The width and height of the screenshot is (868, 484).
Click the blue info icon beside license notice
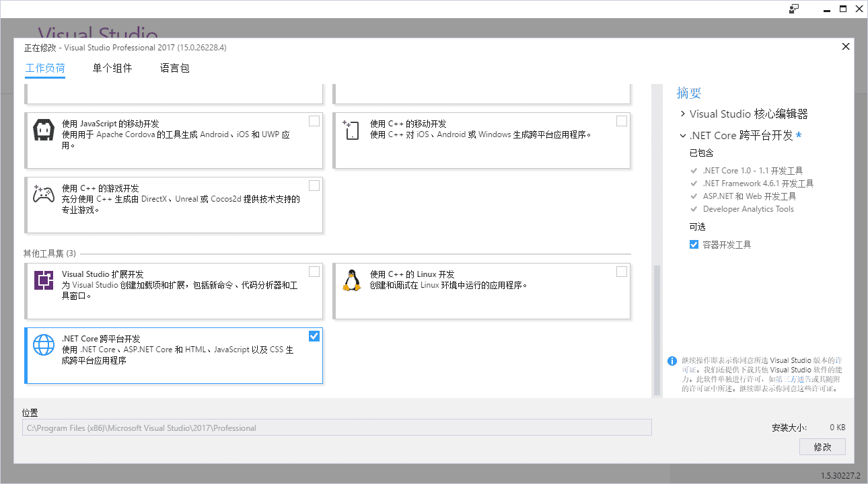click(x=672, y=361)
